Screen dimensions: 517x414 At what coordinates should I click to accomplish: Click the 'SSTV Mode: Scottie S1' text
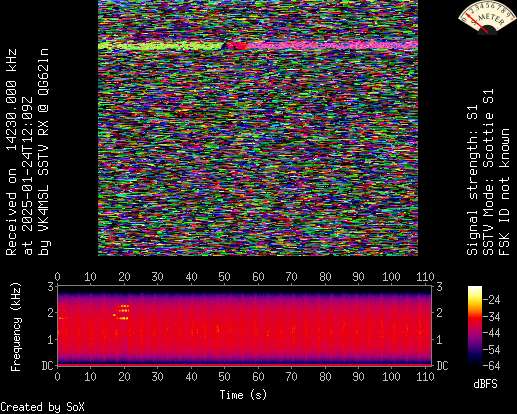pyautogui.click(x=488, y=172)
